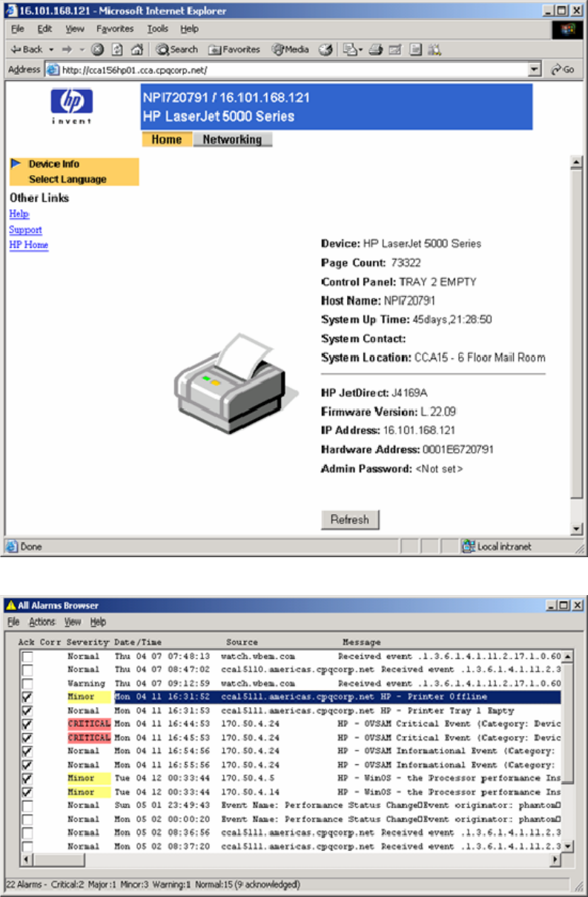Check Ack box for Sun 05 01 23:49:43 alarm
Screen dimensions: 588x897
tap(27, 806)
